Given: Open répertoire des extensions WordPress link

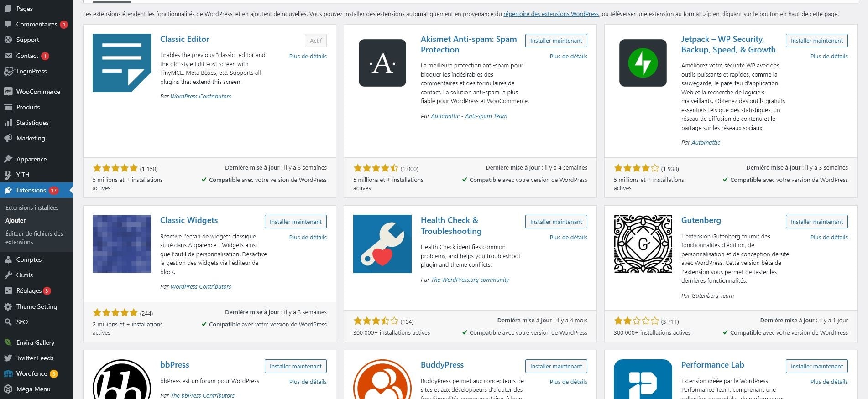Looking at the screenshot, I should tap(551, 14).
